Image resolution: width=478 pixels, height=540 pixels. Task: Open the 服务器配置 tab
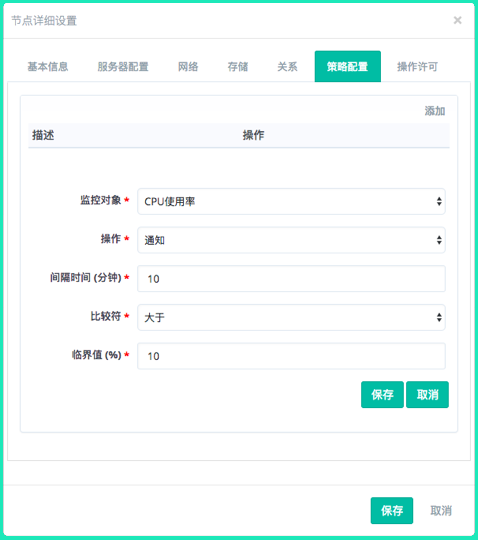123,66
